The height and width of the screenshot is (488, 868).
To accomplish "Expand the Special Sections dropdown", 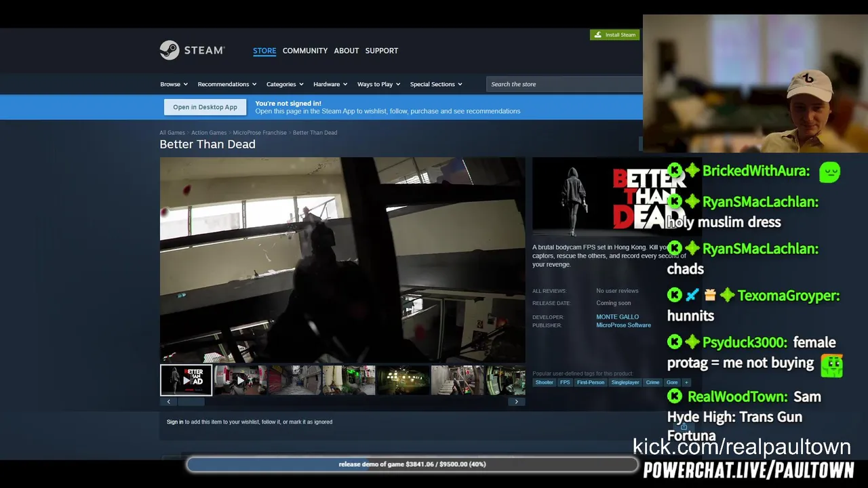I will pos(436,84).
